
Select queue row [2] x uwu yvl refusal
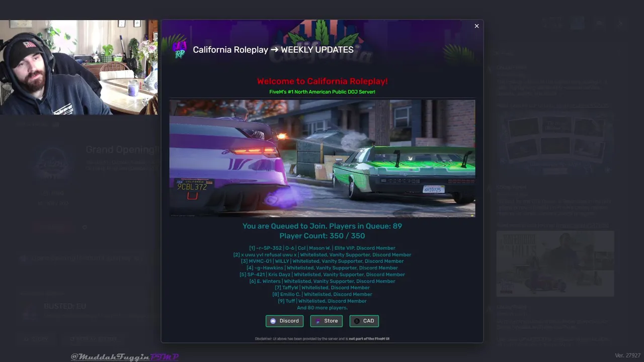322,254
